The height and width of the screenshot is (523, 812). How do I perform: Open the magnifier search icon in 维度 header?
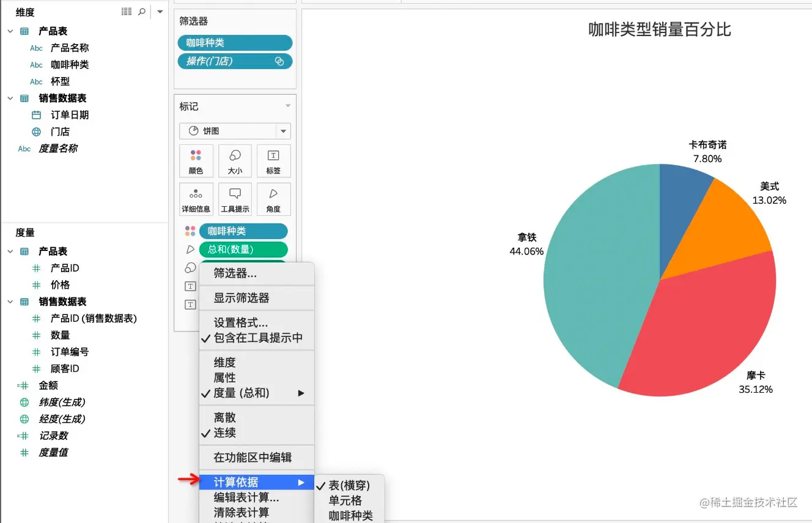[142, 12]
